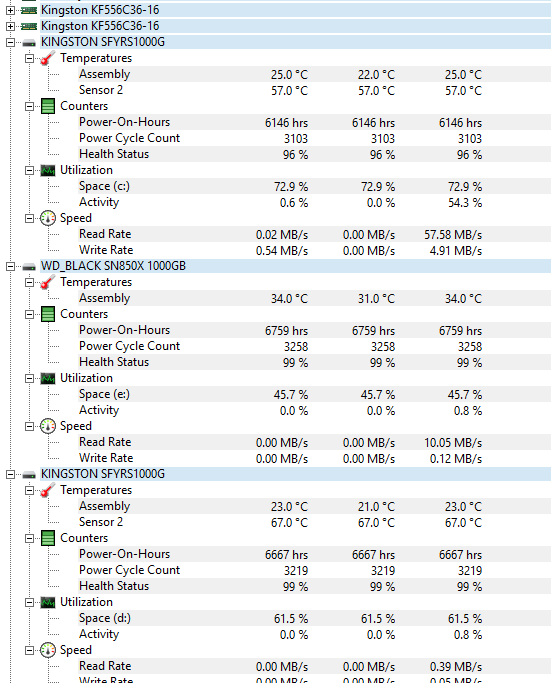Expand the upper Kingston KF556C36-16 node

click(x=10, y=10)
